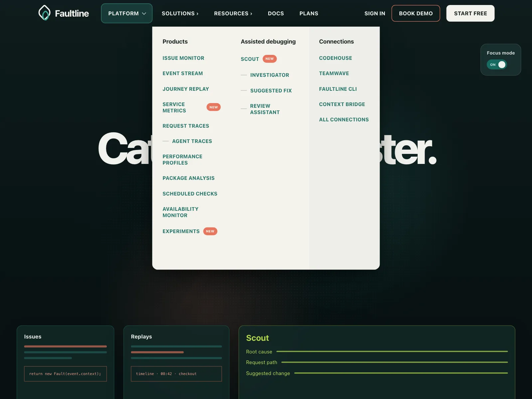Click the NEW badge beside Service Metrics
Screen dimensions: 532x399
213,107
